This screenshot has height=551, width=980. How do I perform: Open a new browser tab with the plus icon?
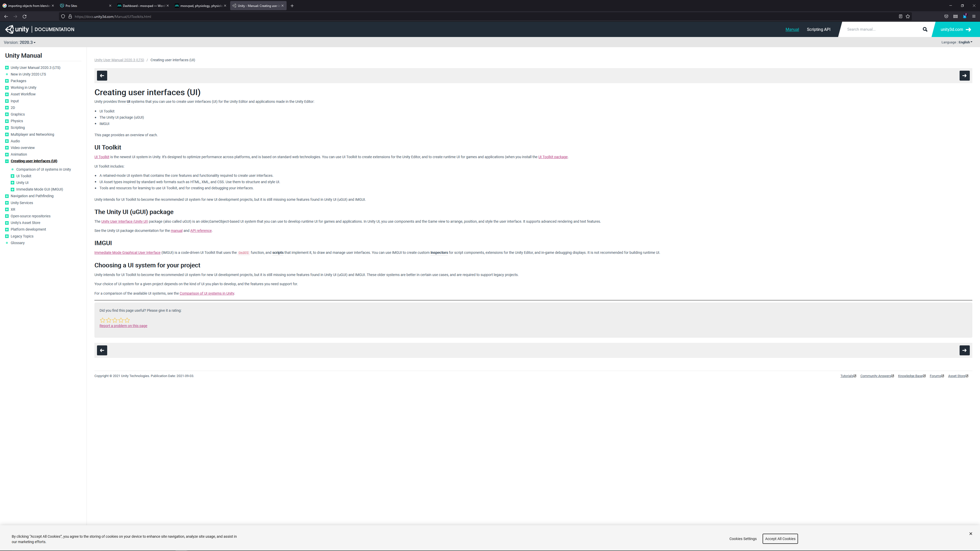pos(292,6)
